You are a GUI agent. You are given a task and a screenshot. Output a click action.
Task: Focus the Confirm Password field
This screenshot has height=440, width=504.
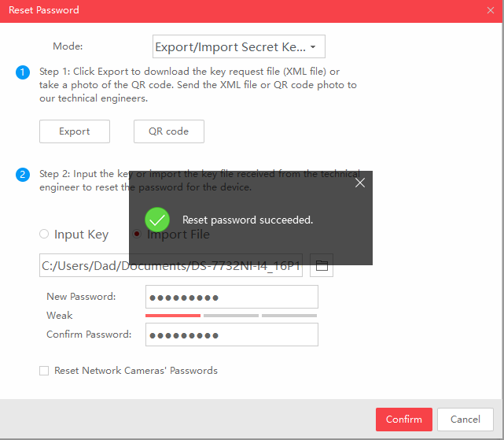231,335
